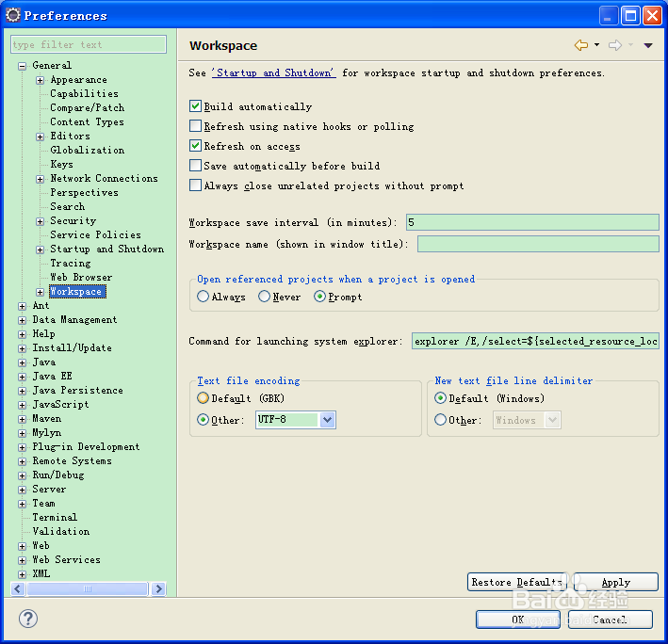The height and width of the screenshot is (644, 668).
Task: Click the system explorer command field
Action: [535, 341]
